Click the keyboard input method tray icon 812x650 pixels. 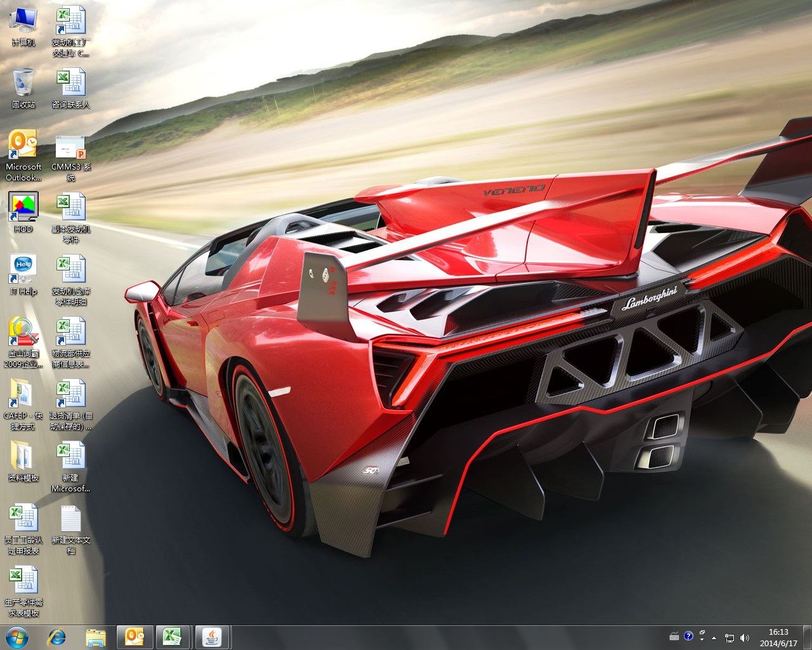tap(674, 636)
